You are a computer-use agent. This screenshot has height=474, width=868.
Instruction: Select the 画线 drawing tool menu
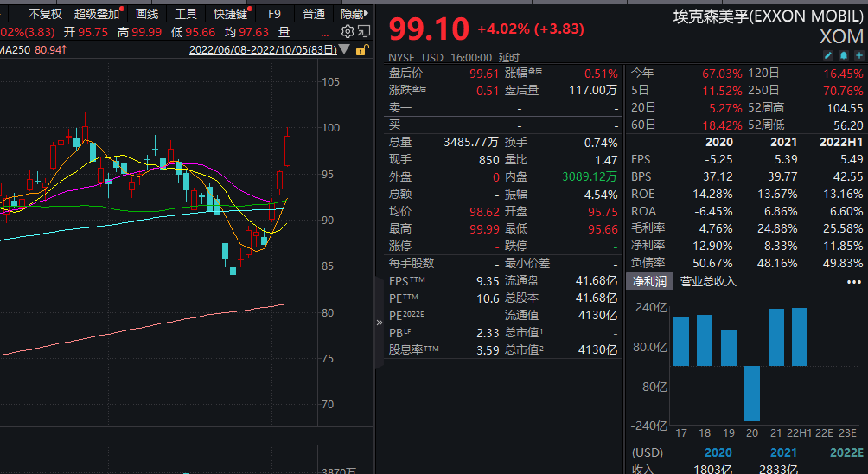pyautogui.click(x=147, y=14)
